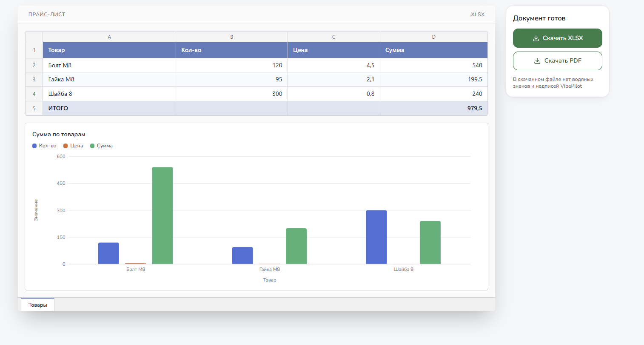This screenshot has width=644, height=345.
Task: Select the Гайка М8 cell
Action: 109,80
